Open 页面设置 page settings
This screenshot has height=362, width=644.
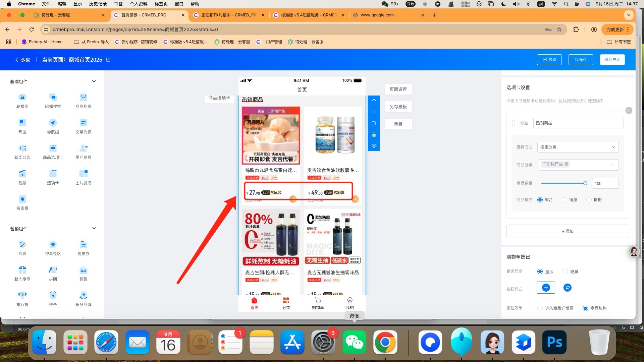tap(398, 89)
